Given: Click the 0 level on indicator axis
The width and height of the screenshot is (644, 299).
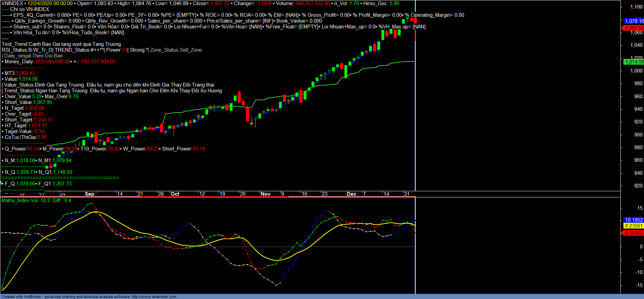Looking at the screenshot, I should pos(641,247).
